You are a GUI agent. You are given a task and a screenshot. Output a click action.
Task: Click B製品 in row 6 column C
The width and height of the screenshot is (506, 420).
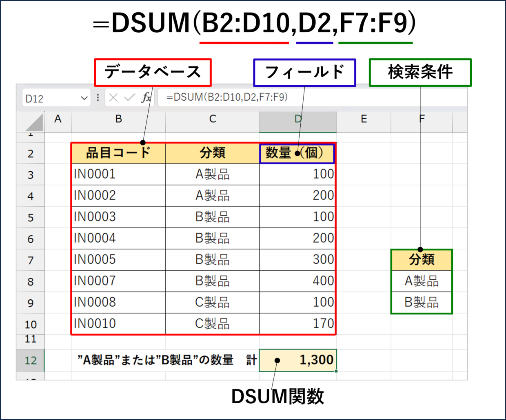(x=212, y=239)
